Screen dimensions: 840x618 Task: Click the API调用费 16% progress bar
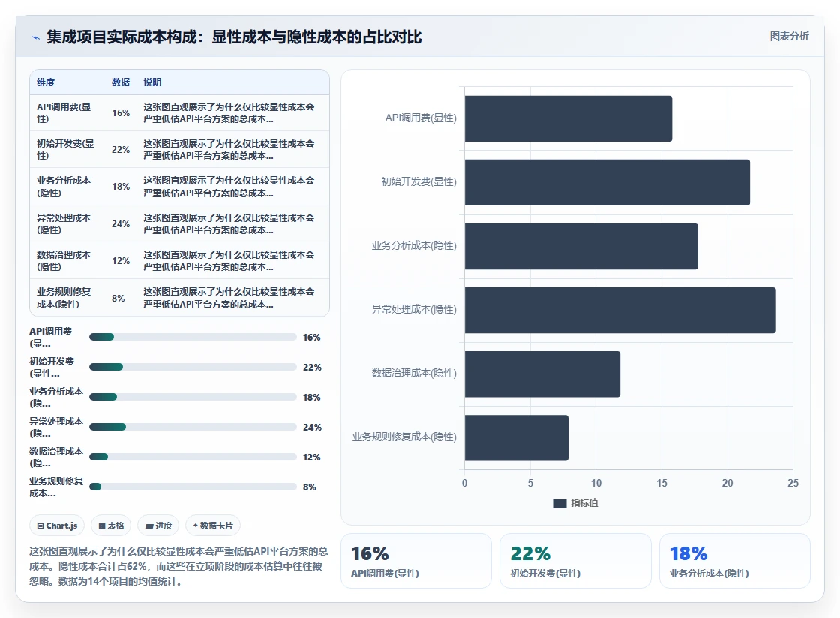point(193,337)
